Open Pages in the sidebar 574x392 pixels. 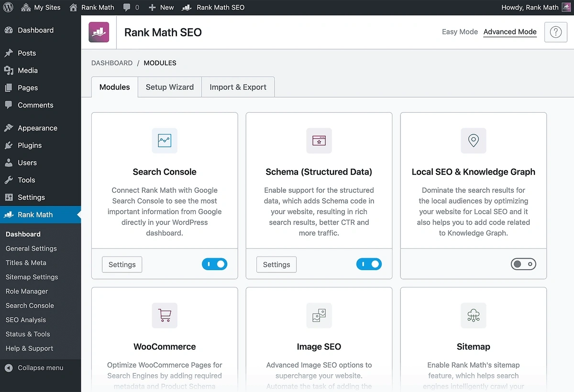[x=41, y=88]
